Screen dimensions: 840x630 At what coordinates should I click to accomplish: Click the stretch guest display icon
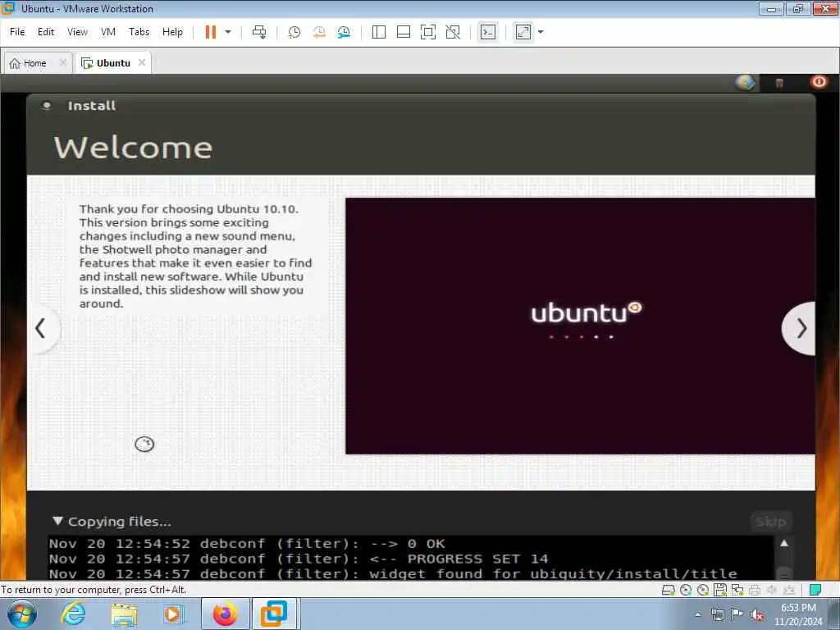click(523, 32)
